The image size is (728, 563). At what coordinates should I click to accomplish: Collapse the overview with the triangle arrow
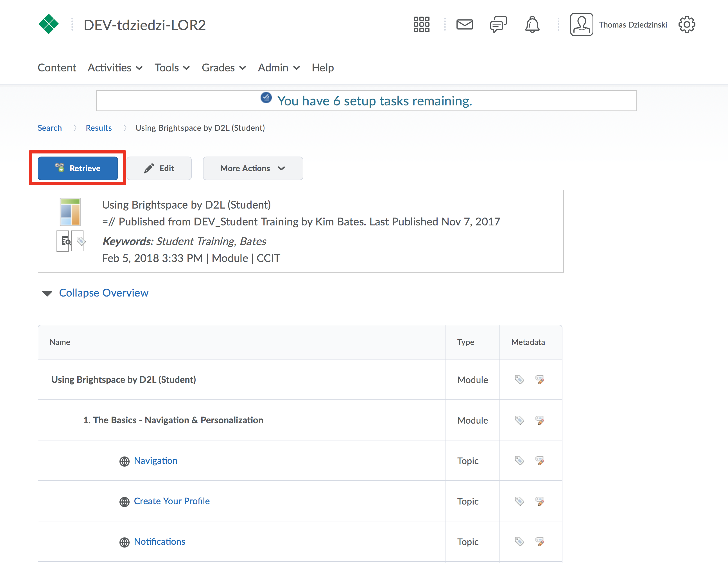point(47,293)
